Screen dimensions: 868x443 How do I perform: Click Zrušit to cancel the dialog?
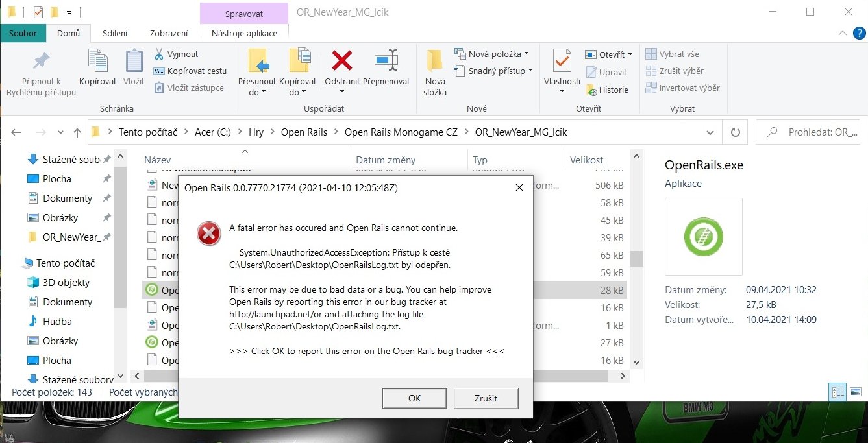[x=486, y=398]
